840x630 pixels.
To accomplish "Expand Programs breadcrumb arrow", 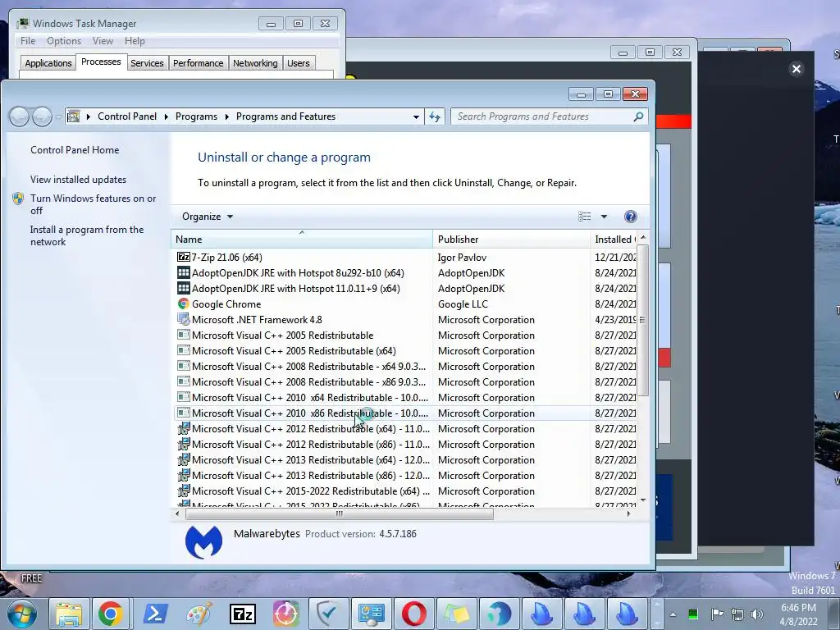I will [226, 116].
